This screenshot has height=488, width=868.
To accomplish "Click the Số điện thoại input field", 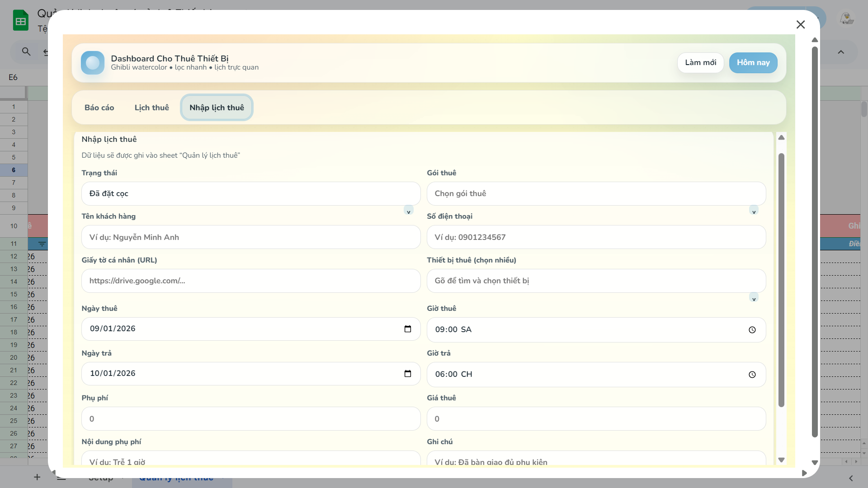I will (596, 237).
